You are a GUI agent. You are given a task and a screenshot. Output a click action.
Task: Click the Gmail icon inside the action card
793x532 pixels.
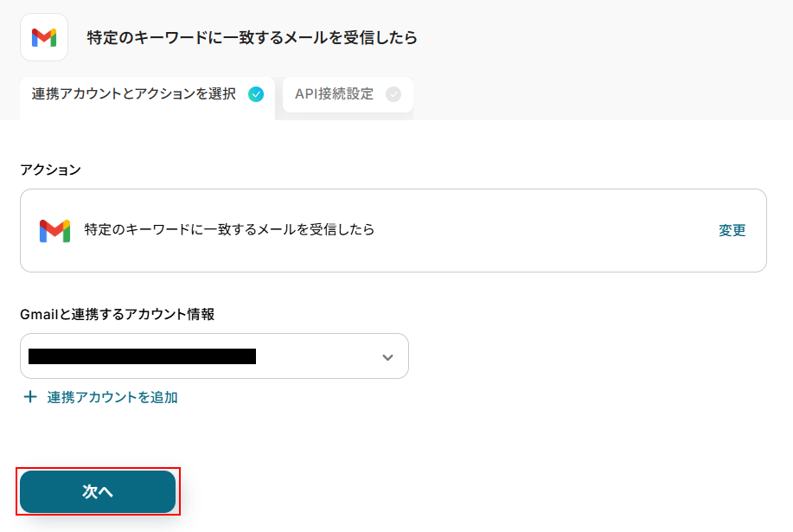click(x=54, y=230)
